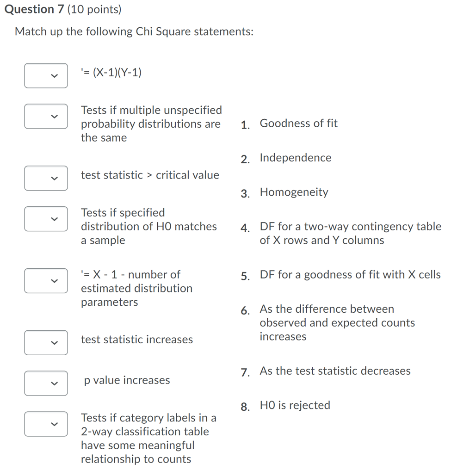Open the dropdown for 'Tests if specified distribution of H0'
451x476 pixels.
tap(46, 218)
